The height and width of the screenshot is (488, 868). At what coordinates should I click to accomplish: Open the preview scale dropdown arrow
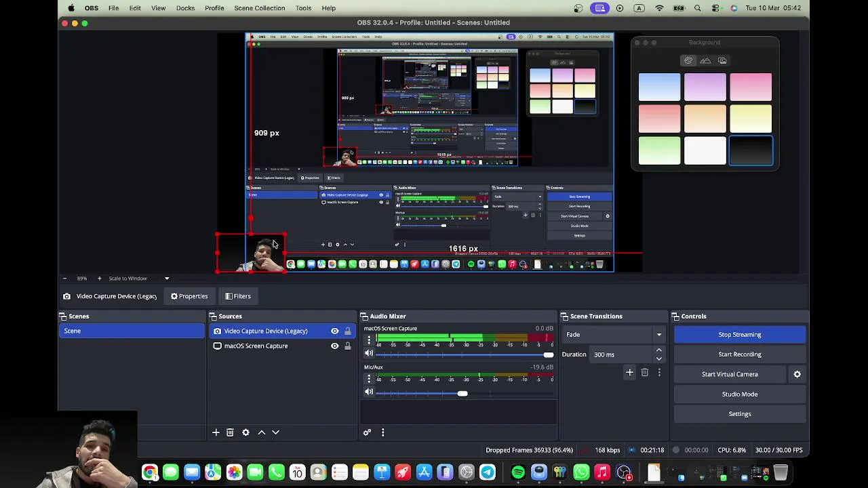pos(167,279)
